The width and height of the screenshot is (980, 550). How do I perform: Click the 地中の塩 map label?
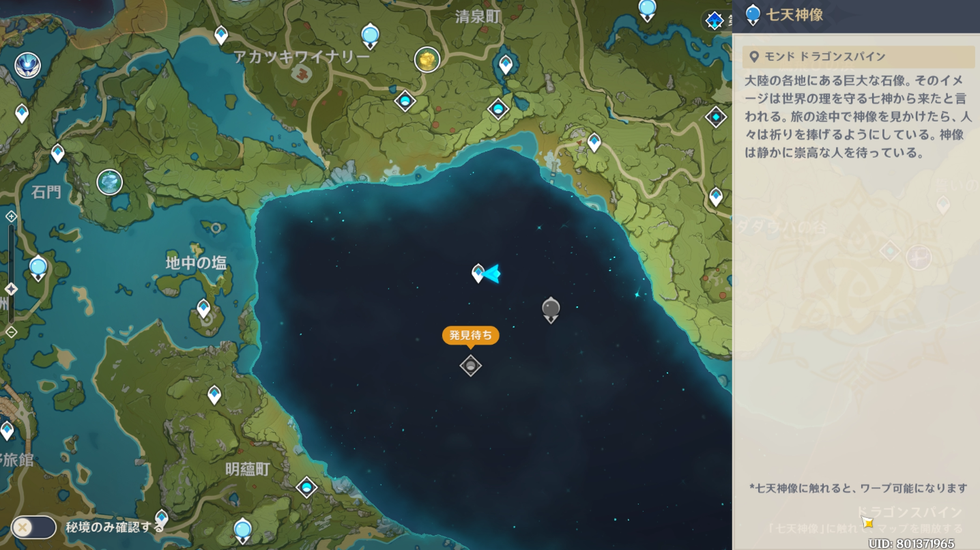click(x=196, y=263)
